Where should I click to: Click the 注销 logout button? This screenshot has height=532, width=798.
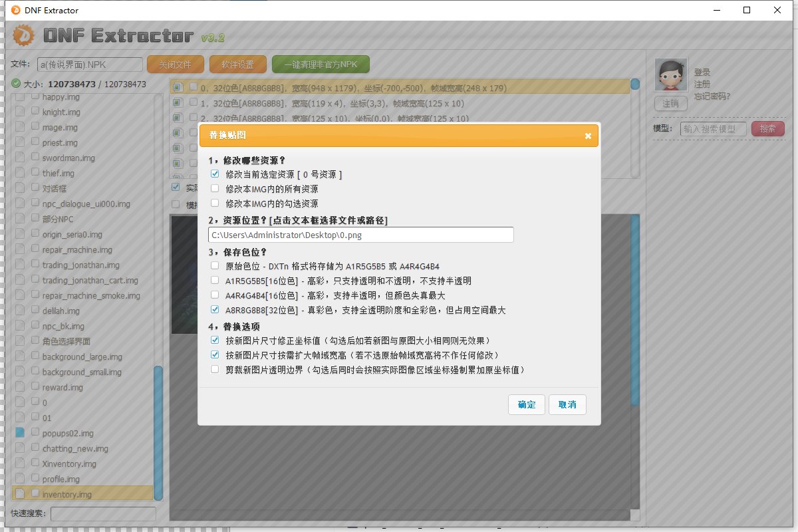tap(670, 104)
